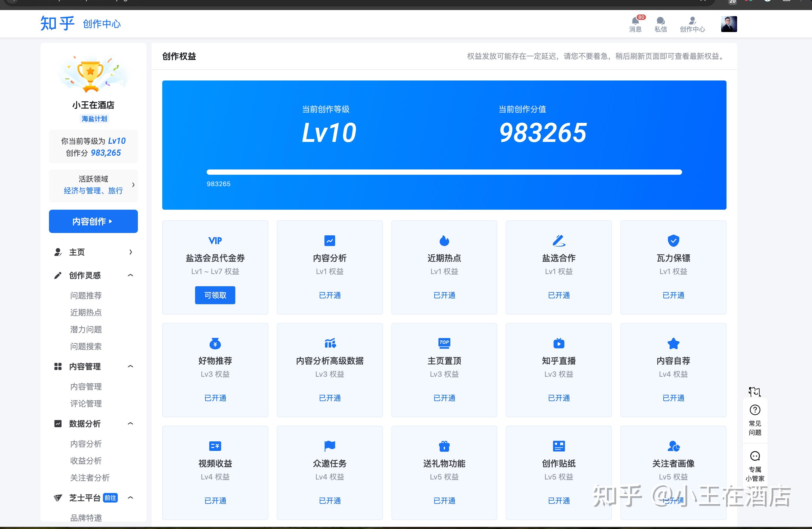Click the 创作中心 header icon
The height and width of the screenshot is (529, 812).
pos(692,21)
